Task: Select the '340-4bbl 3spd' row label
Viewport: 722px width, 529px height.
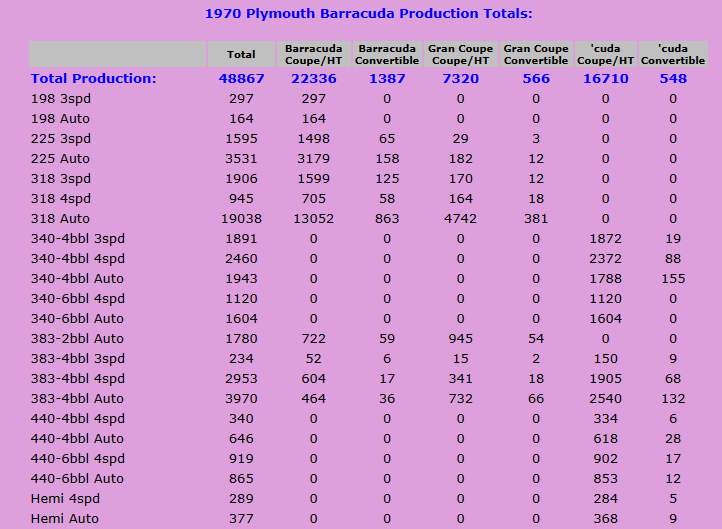Action: click(77, 239)
